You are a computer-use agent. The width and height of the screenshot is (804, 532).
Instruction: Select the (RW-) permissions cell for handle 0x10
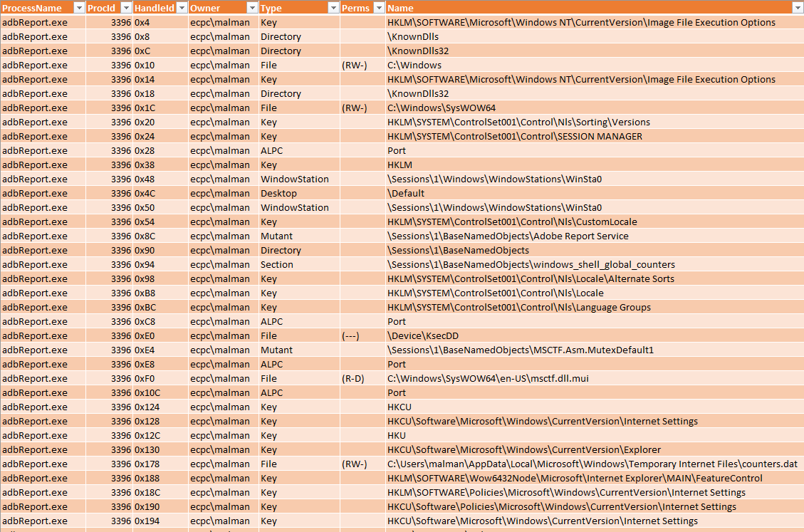coord(362,65)
